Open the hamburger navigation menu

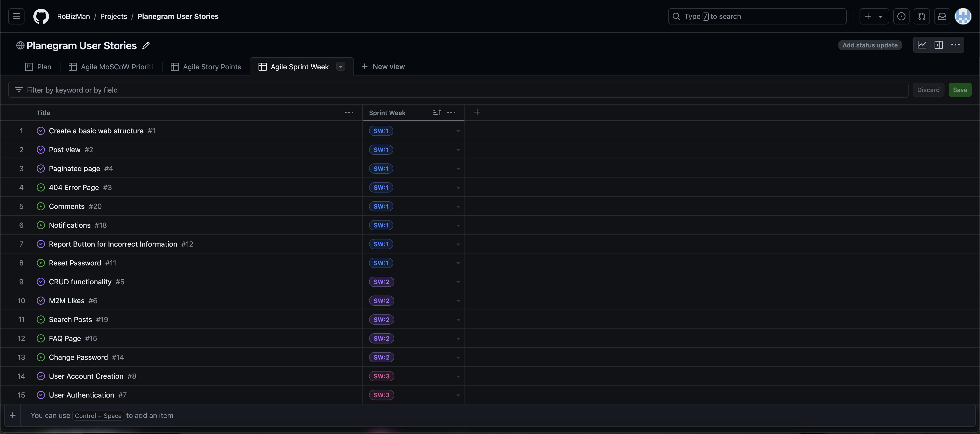pos(16,16)
